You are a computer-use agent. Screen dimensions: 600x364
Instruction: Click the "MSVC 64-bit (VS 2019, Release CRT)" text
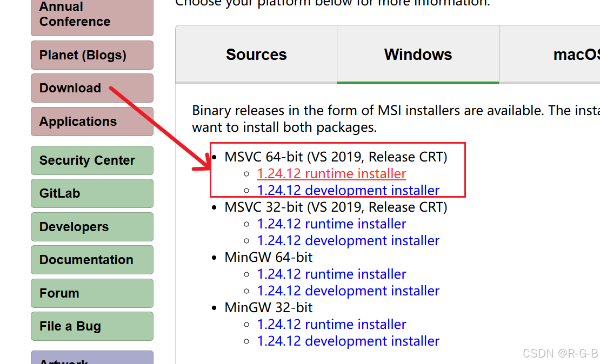coord(336,157)
